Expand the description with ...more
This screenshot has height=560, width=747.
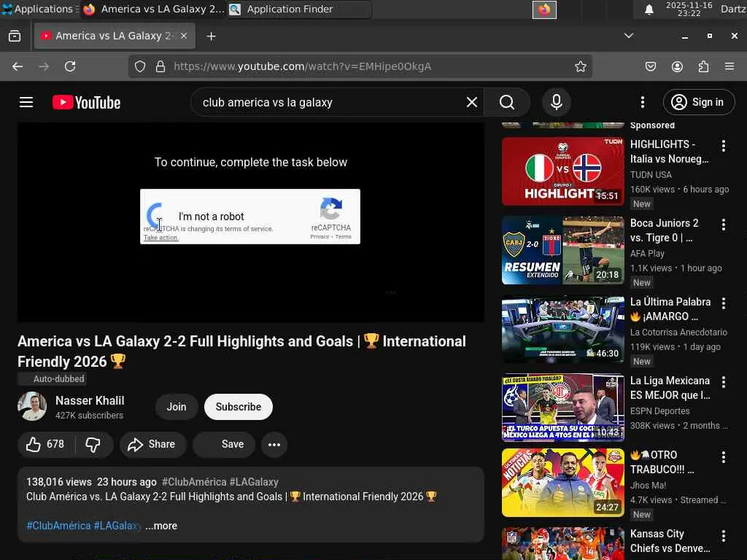coord(161,526)
